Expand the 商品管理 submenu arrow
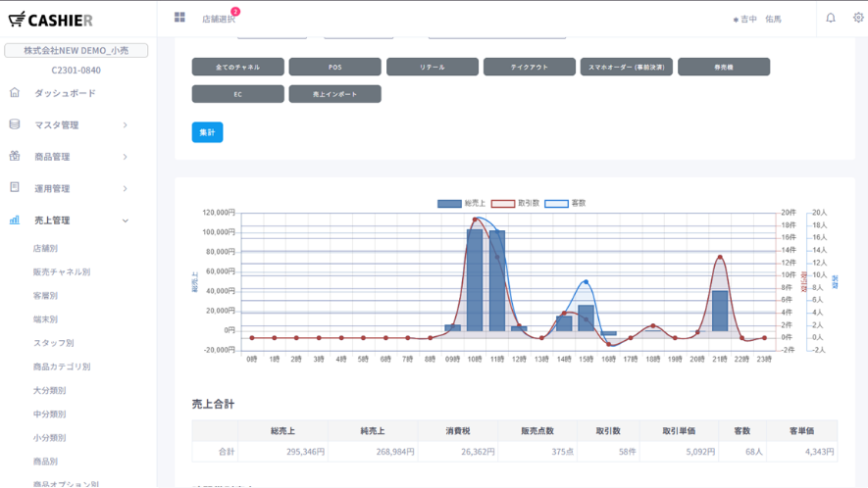The image size is (868, 488). tap(126, 157)
